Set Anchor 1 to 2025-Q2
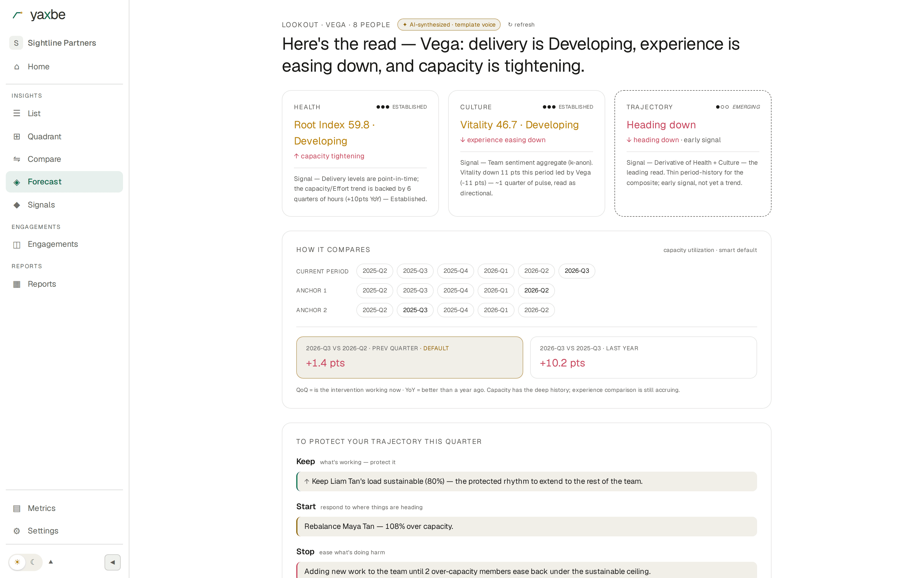Screen dimensions: 924x578 tap(375, 290)
